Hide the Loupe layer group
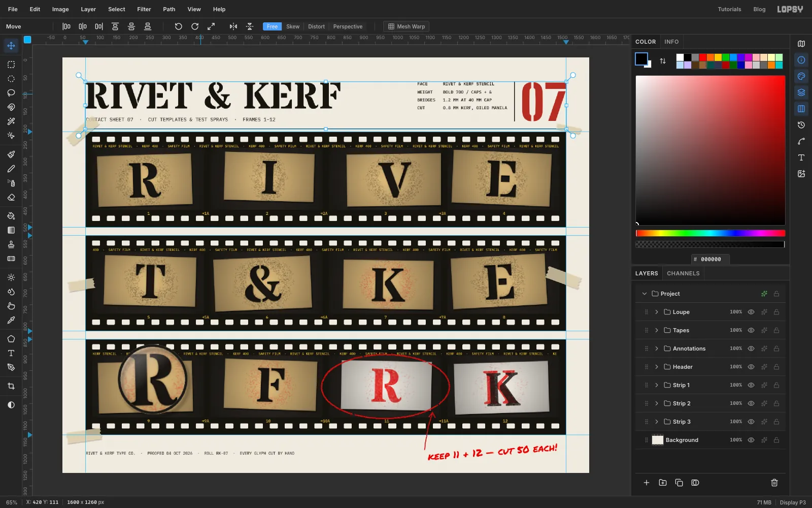 point(751,312)
